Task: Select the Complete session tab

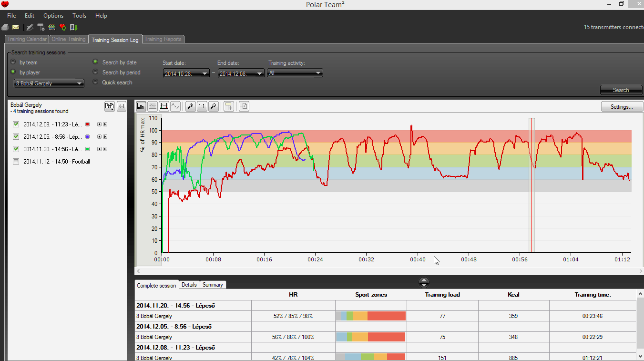Action: click(156, 285)
